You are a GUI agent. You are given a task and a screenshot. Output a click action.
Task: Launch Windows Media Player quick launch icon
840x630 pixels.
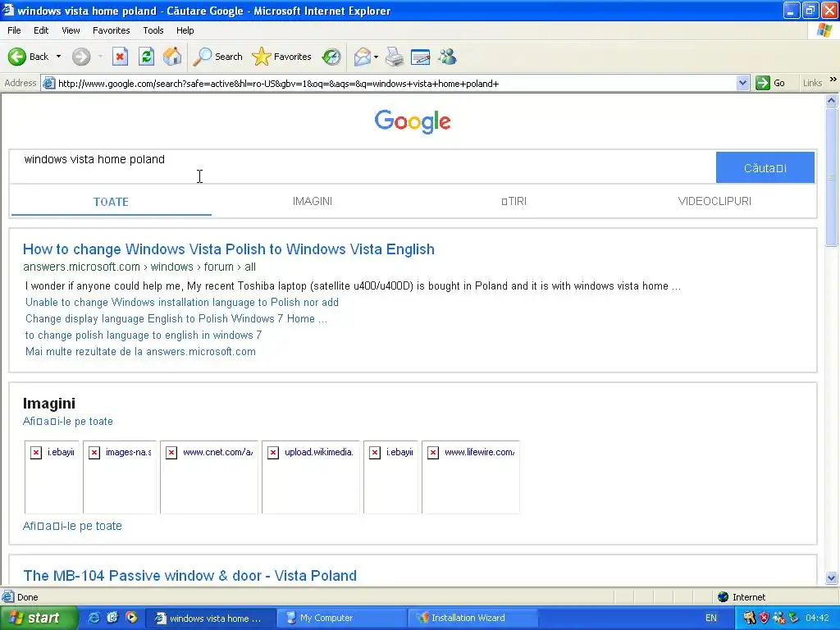pyautogui.click(x=131, y=618)
